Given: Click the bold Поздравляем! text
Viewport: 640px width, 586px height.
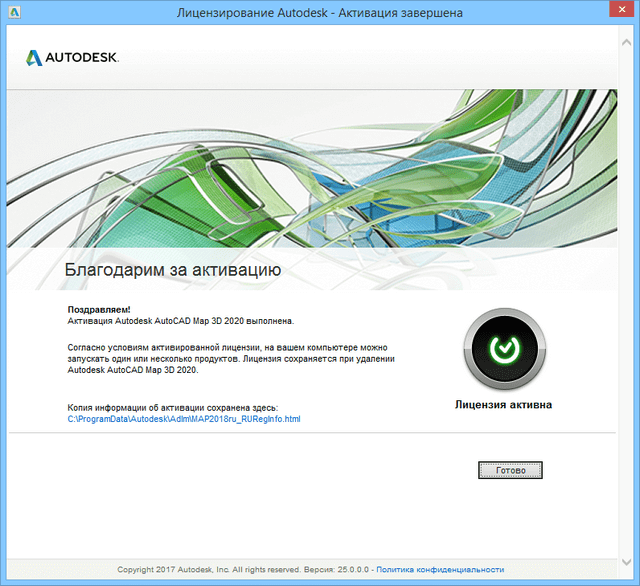Looking at the screenshot, I should point(99,310).
